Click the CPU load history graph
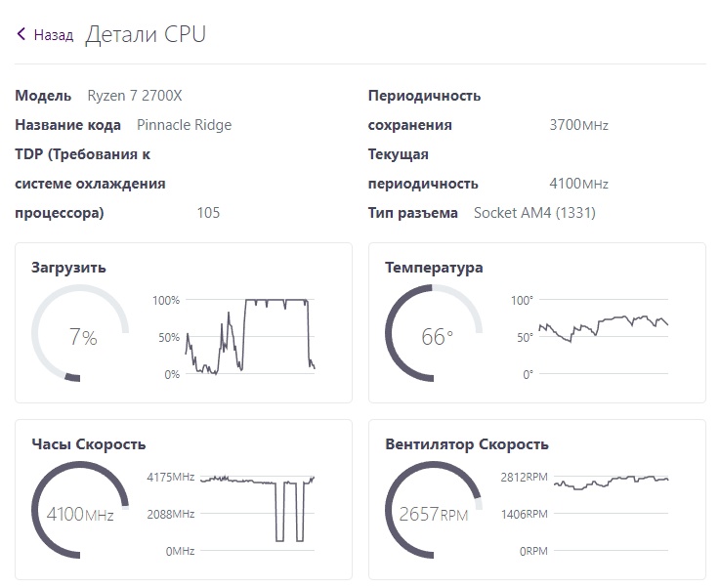720x588 pixels. click(250, 336)
